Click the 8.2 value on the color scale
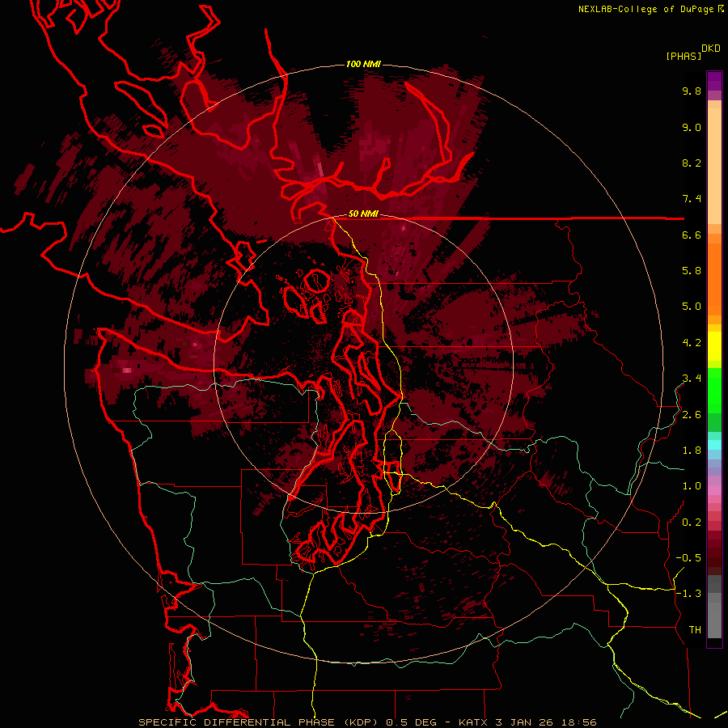 [692, 163]
